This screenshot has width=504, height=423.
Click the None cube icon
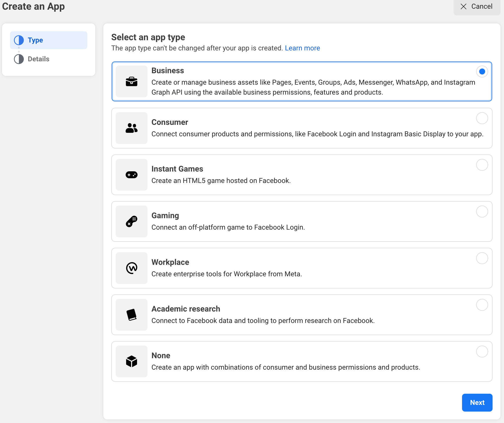pos(132,361)
